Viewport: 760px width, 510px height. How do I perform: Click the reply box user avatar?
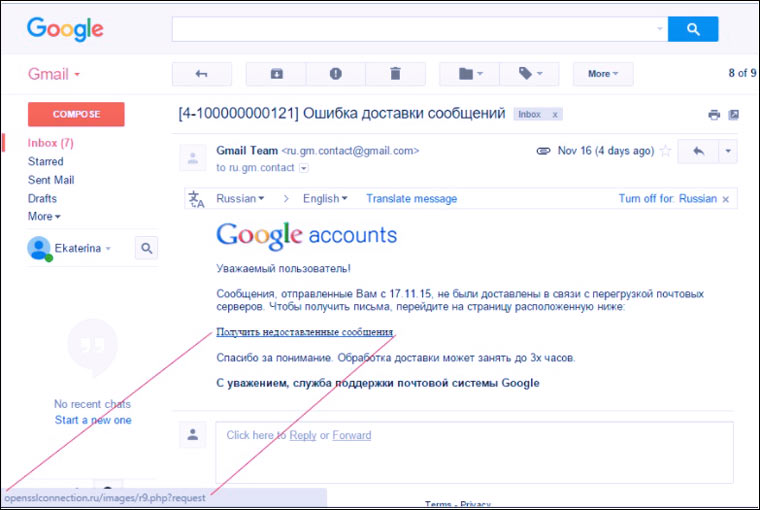(193, 434)
